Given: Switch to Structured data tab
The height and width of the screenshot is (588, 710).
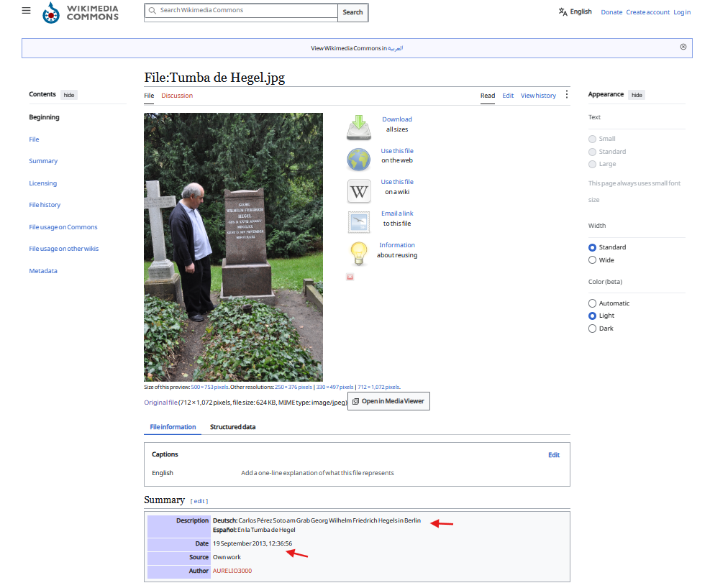Looking at the screenshot, I should [x=233, y=427].
